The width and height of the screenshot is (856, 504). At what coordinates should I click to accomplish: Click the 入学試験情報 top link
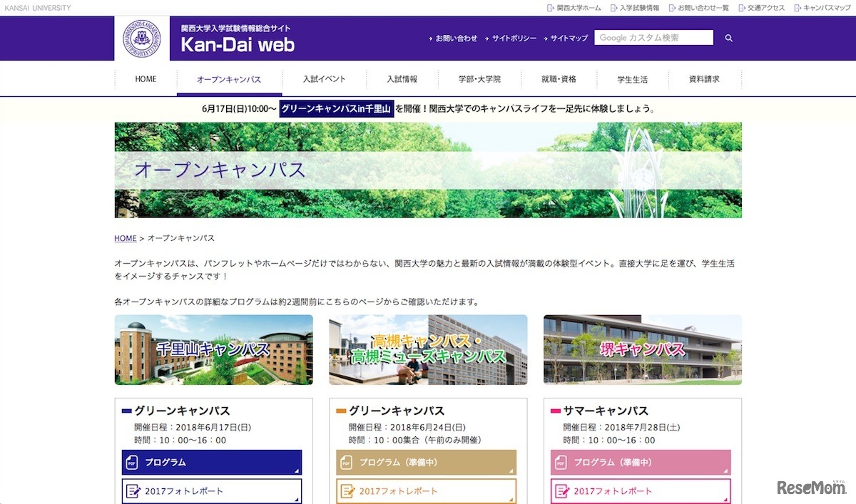click(639, 8)
